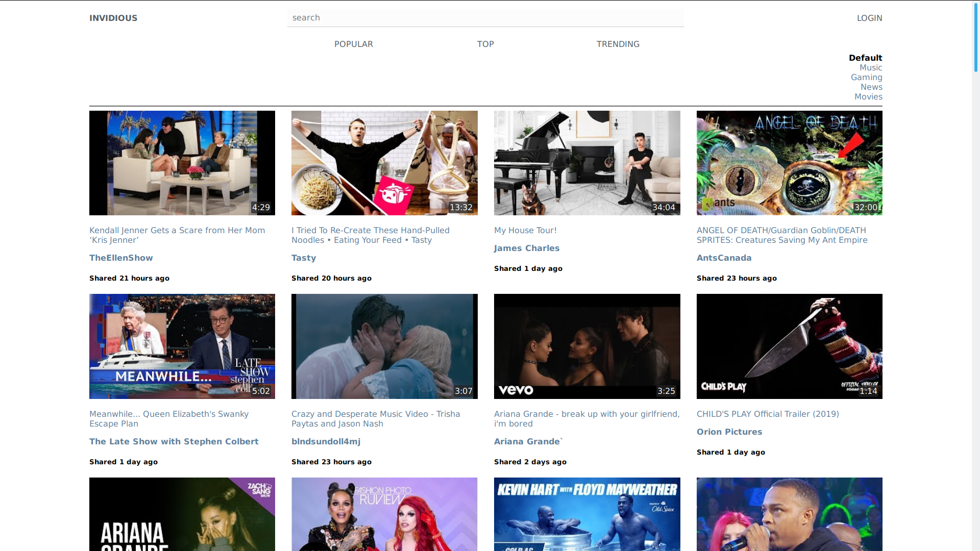Click the 'My House Tour!' title link
Image resolution: width=980 pixels, height=551 pixels.
[x=525, y=230]
